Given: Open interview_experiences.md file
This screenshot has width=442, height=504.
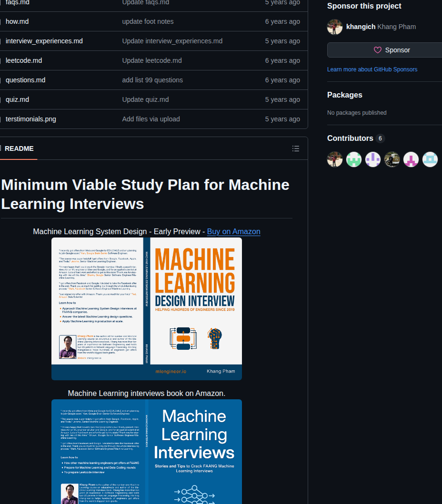Looking at the screenshot, I should coord(44,41).
